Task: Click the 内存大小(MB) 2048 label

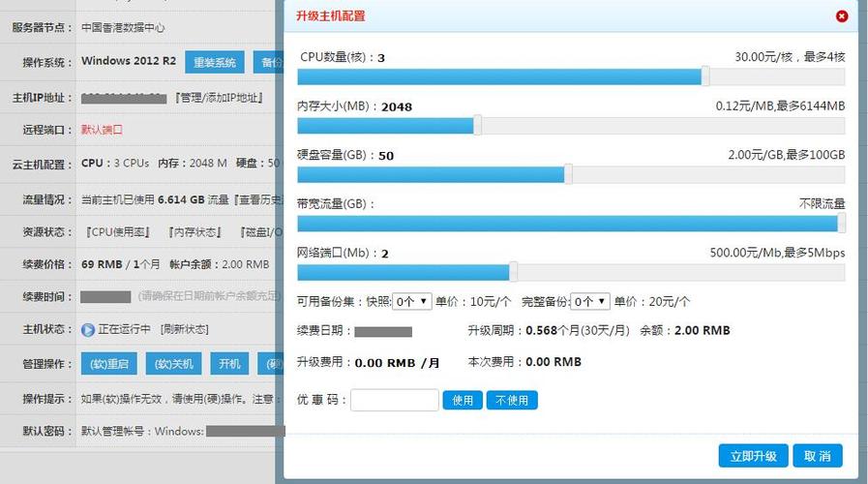Action: (x=354, y=106)
